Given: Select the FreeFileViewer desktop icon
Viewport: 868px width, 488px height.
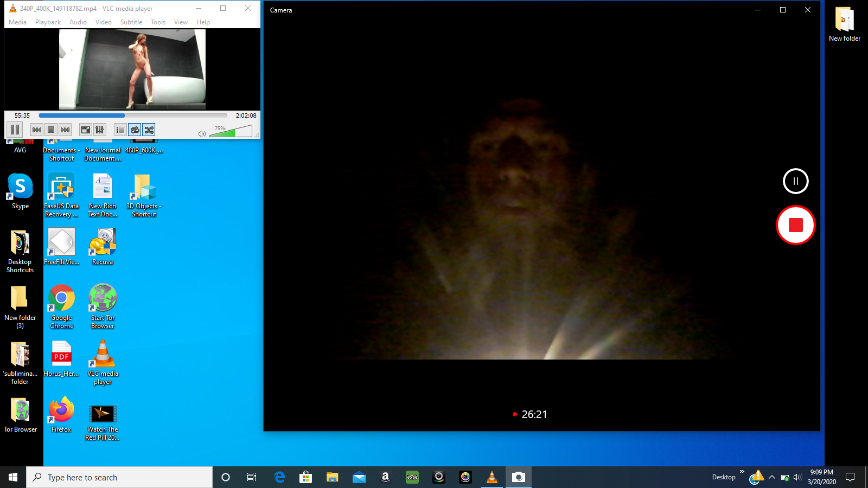Looking at the screenshot, I should 61,247.
